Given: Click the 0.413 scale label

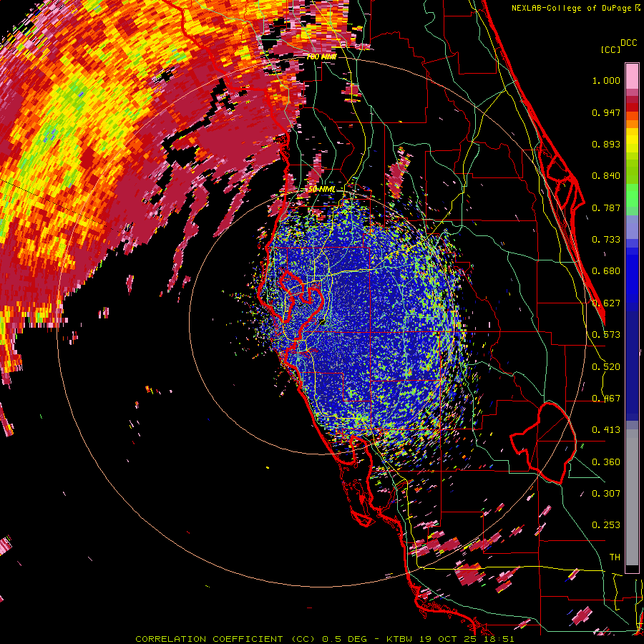Looking at the screenshot, I should [x=606, y=430].
